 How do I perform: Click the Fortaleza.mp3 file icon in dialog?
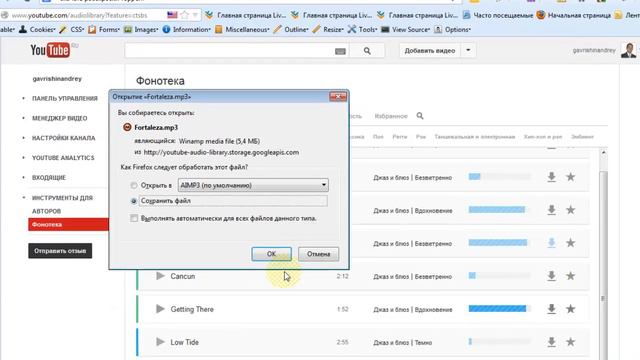(x=127, y=127)
